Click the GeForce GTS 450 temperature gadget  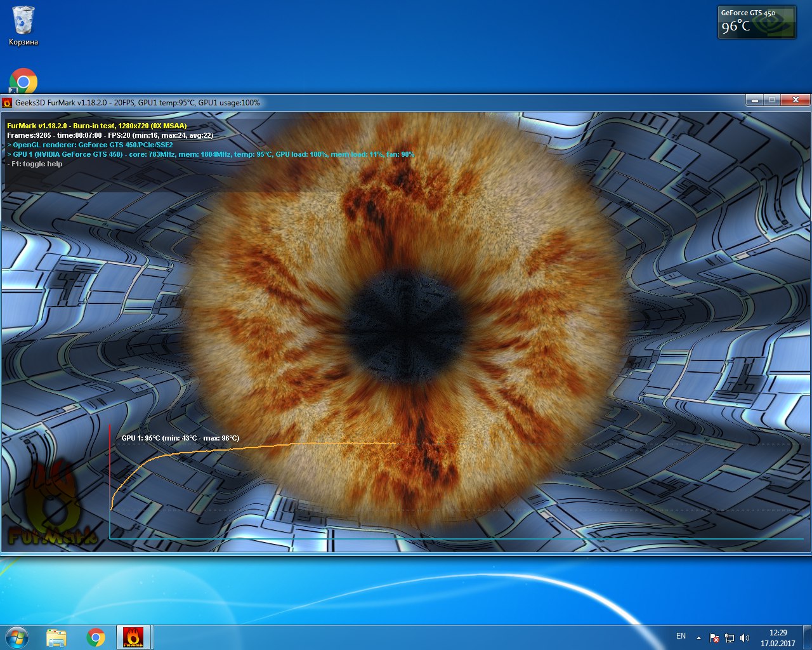click(x=756, y=22)
